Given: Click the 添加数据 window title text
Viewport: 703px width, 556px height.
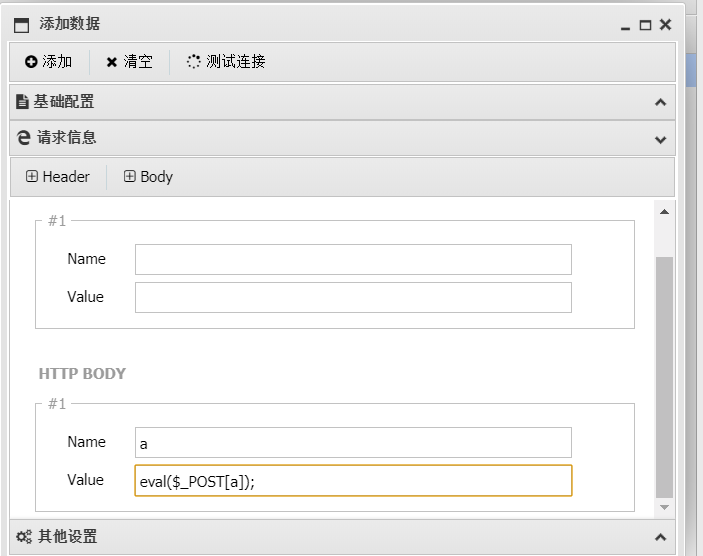Looking at the screenshot, I should 69,24.
